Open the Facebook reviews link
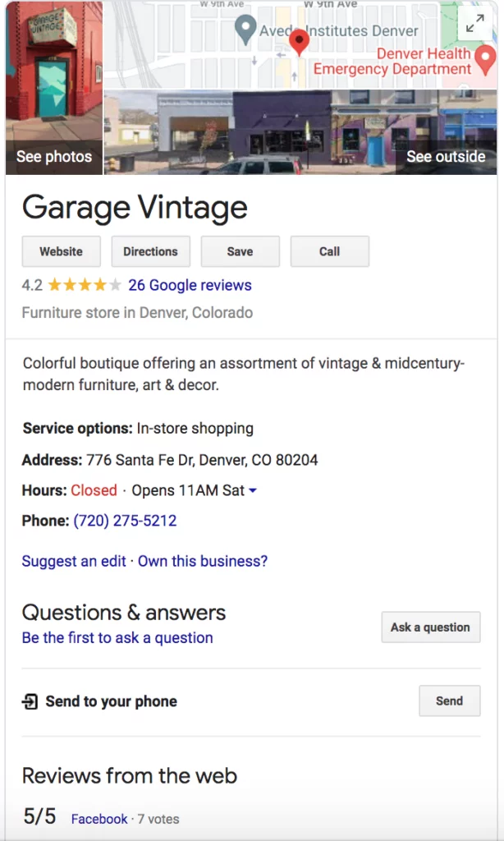504x841 pixels. (99, 819)
